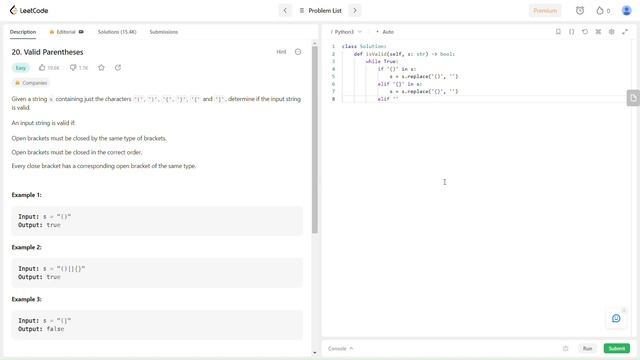This screenshot has width=640, height=360.
Task: Open the user profile avatar
Action: [626, 11]
